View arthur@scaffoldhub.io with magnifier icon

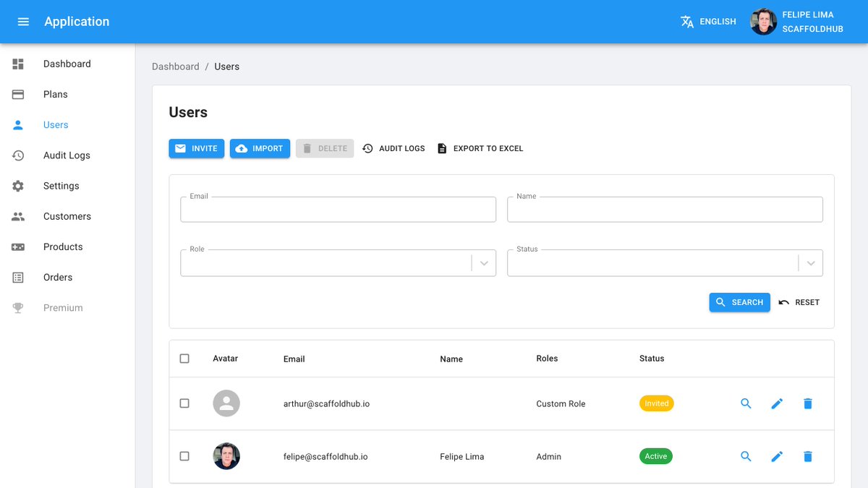pyautogui.click(x=746, y=403)
